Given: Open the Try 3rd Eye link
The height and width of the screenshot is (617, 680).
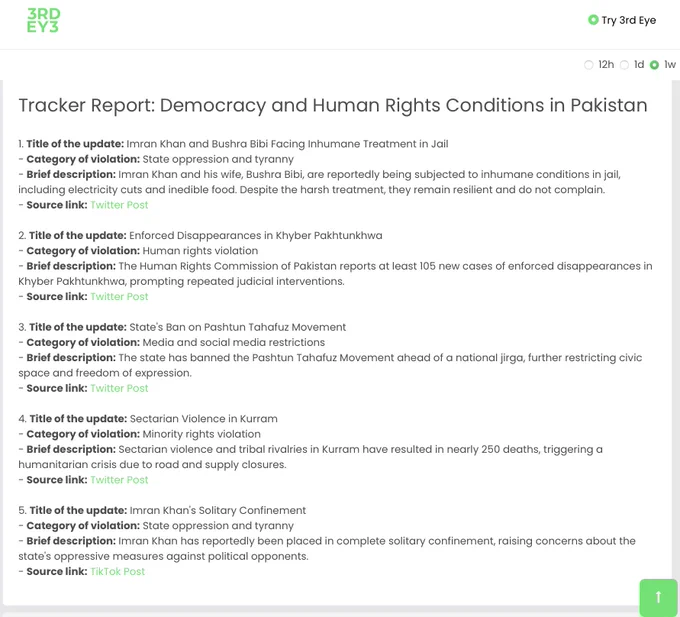Looking at the screenshot, I should 622,20.
